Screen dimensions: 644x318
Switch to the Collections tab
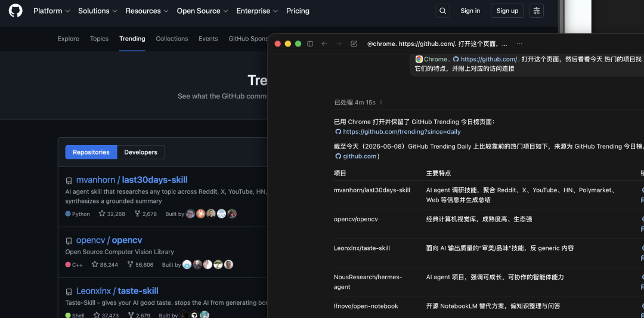(x=172, y=39)
